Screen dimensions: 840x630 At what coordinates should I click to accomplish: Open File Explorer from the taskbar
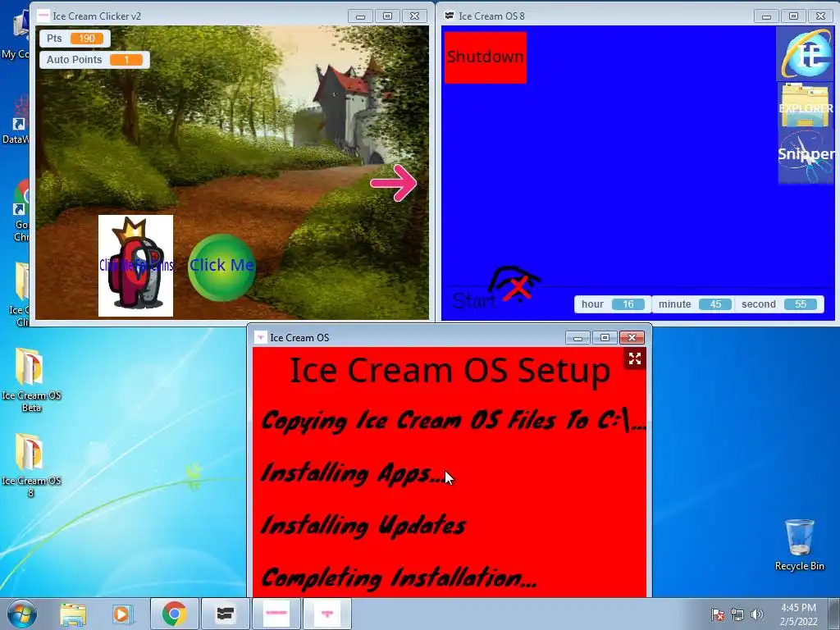click(73, 614)
